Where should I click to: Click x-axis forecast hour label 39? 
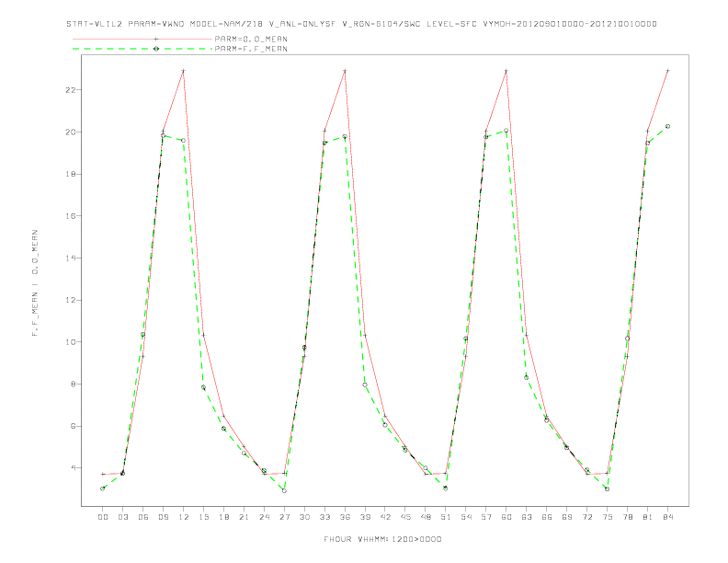click(365, 517)
